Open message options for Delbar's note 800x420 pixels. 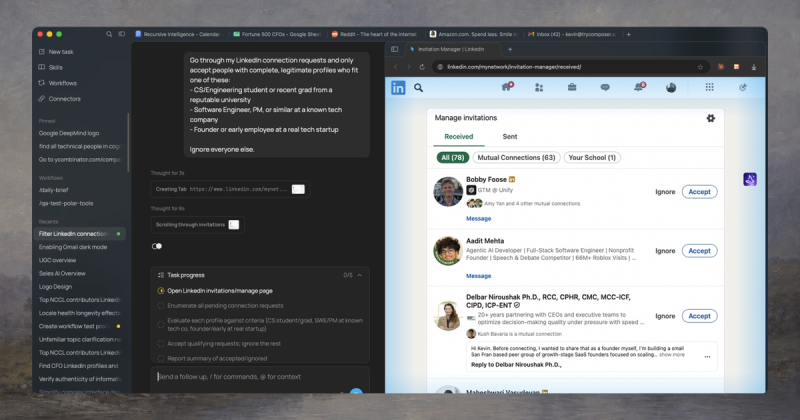707,357
